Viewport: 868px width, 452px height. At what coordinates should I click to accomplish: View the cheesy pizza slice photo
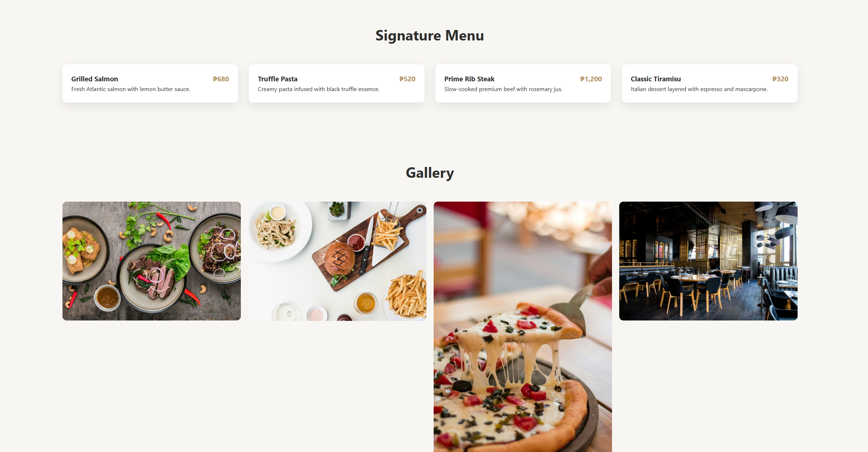tap(523, 327)
